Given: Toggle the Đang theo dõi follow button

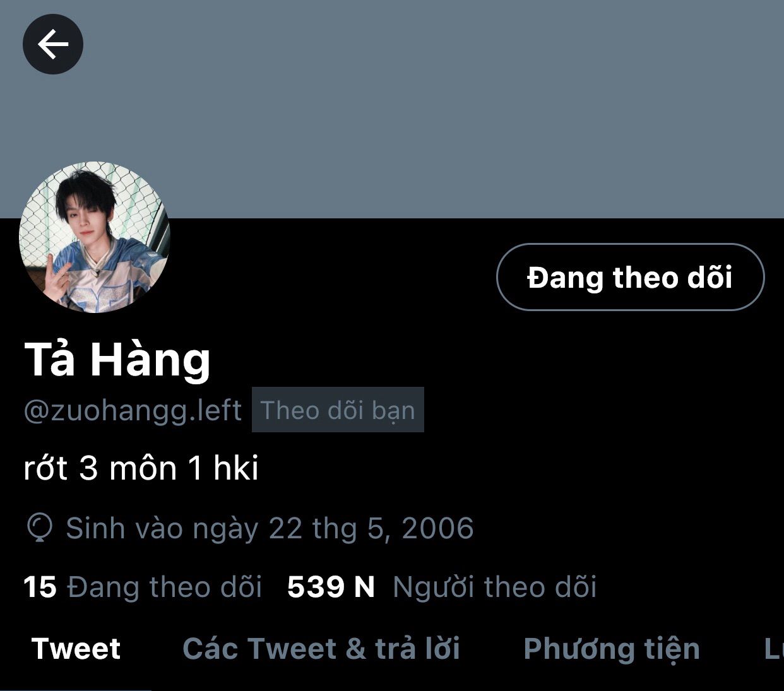Looking at the screenshot, I should coord(630,277).
